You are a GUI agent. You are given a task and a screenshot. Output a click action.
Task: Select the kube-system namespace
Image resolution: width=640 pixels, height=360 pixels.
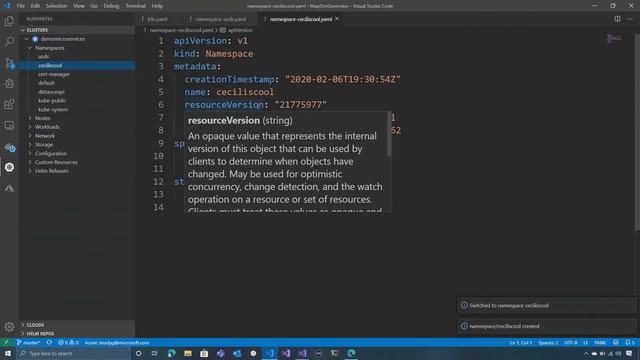[x=53, y=109]
